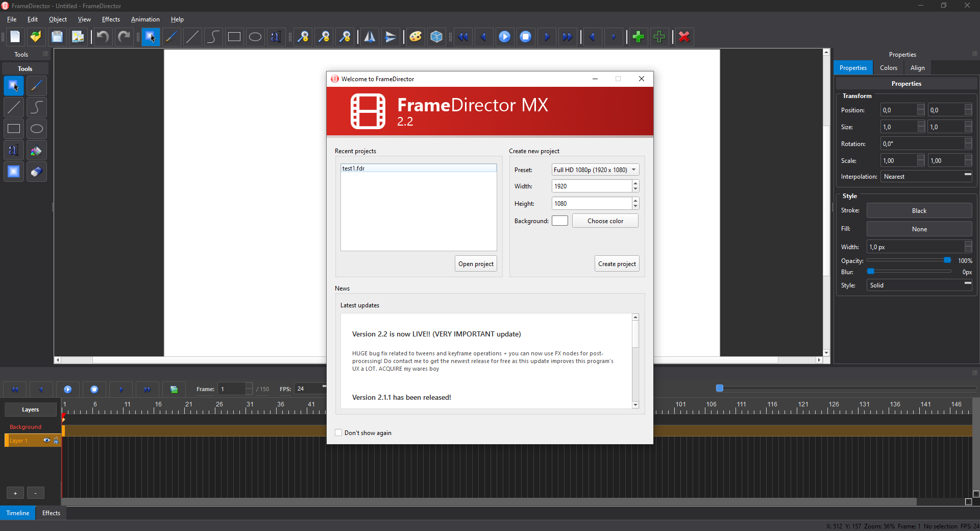Toggle the lock icon for Layer 1
980x531 pixels.
pos(56,440)
